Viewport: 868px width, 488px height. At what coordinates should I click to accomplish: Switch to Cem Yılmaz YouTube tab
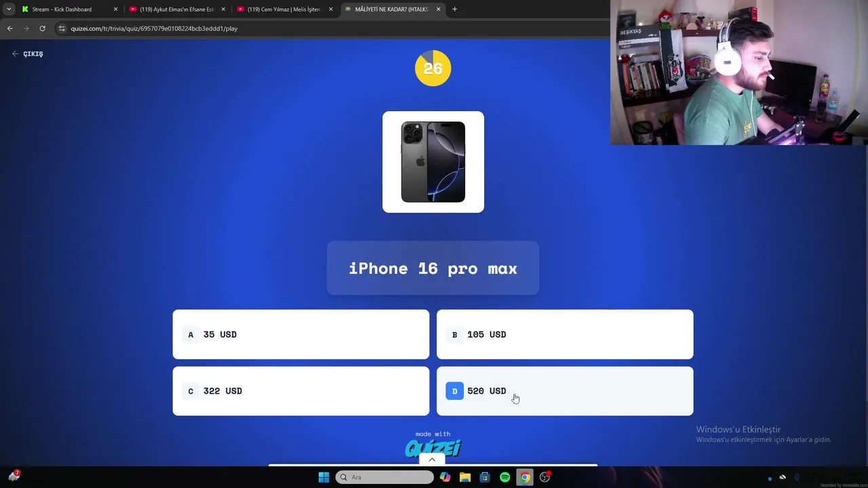click(x=283, y=9)
